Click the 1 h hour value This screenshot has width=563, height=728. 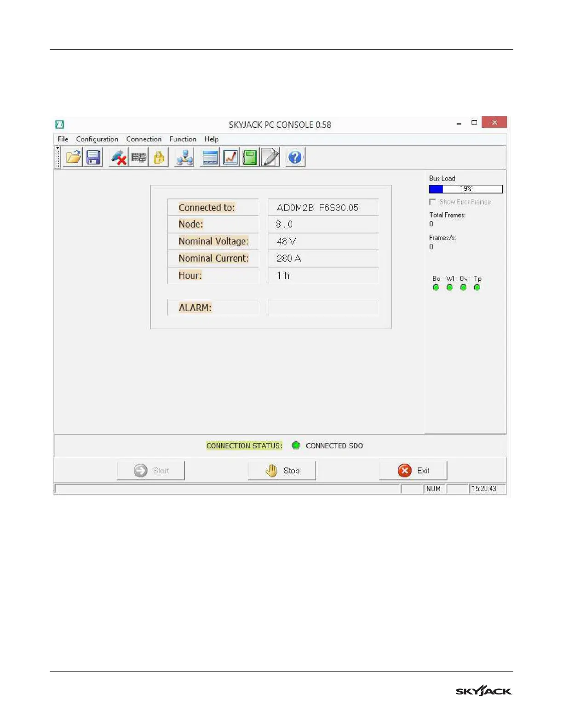[283, 276]
